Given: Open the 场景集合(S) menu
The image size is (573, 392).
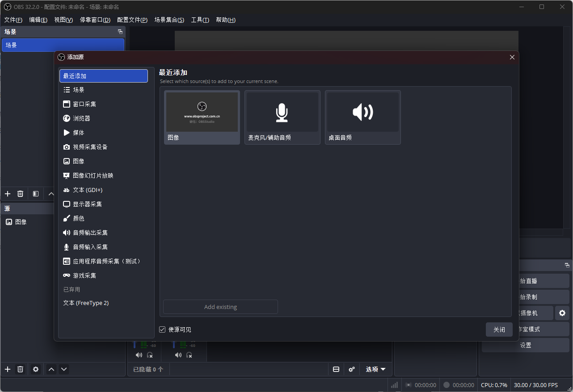Looking at the screenshot, I should (x=169, y=20).
